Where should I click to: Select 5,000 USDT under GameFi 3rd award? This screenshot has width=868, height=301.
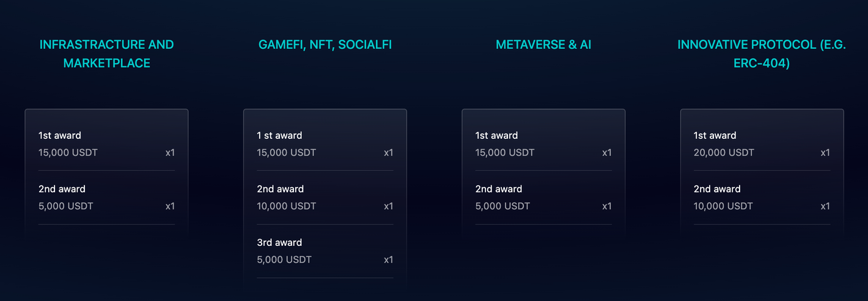click(284, 260)
